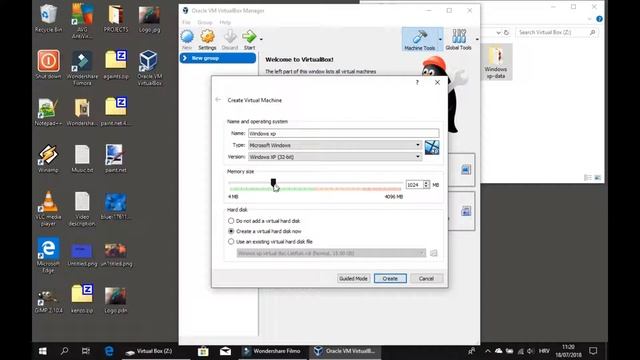Click the memory value field showing 1024
Viewport: 640px width, 360px height.
(414, 185)
